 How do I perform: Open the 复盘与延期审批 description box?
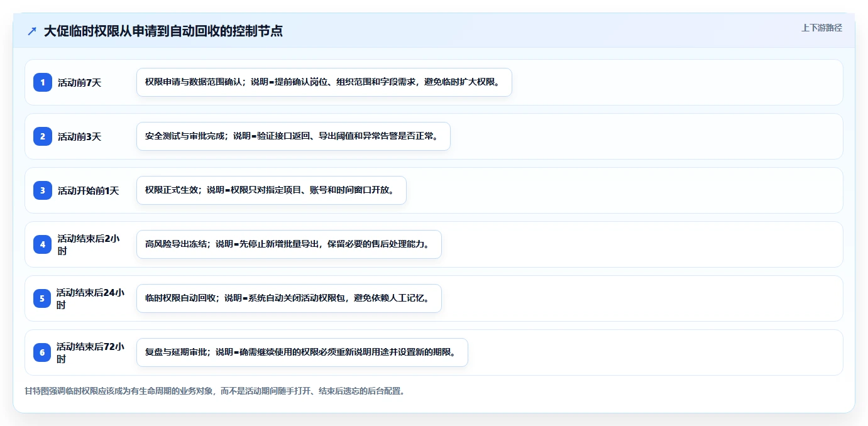(x=302, y=352)
